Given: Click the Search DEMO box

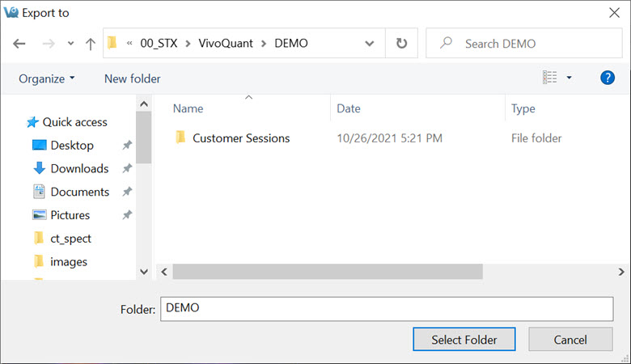Looking at the screenshot, I should point(526,44).
